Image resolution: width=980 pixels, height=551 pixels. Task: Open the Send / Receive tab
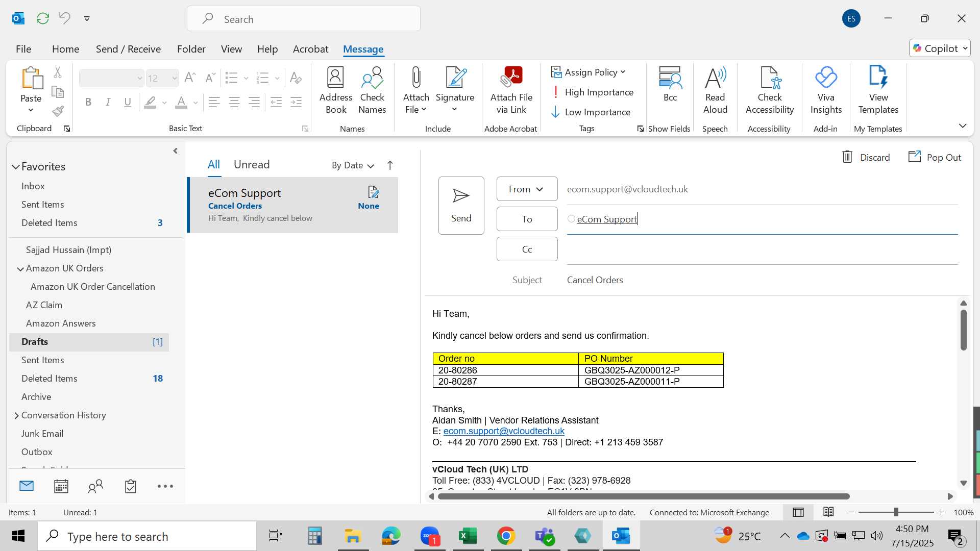[128, 49]
